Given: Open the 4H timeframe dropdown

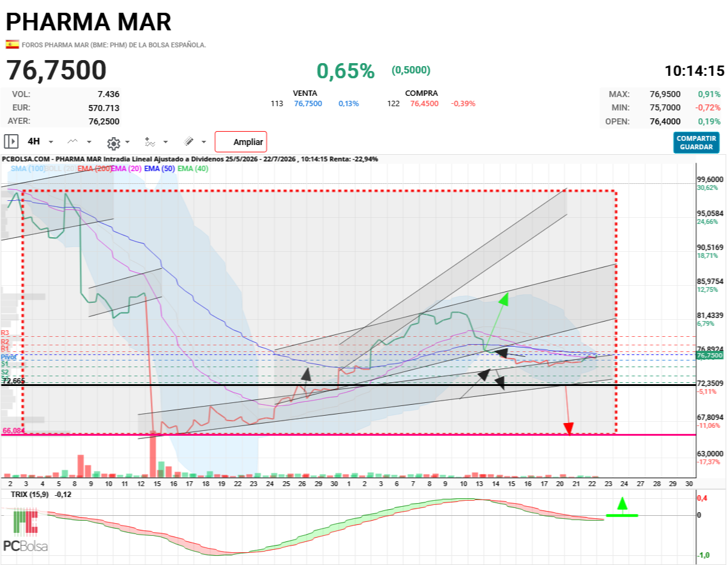Looking at the screenshot, I should [40, 141].
